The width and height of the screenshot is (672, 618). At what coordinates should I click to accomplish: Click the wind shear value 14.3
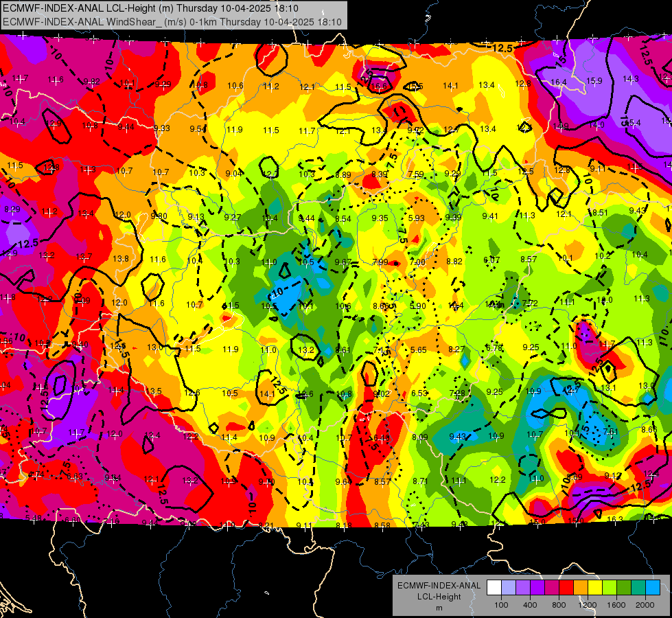[630, 78]
